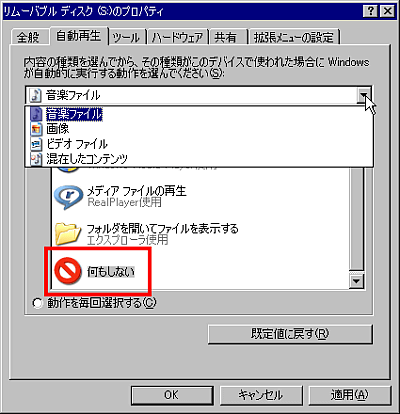Screen dimensions: 400x414
Task: Click the 既定値に戻す button
Action: pos(290,334)
